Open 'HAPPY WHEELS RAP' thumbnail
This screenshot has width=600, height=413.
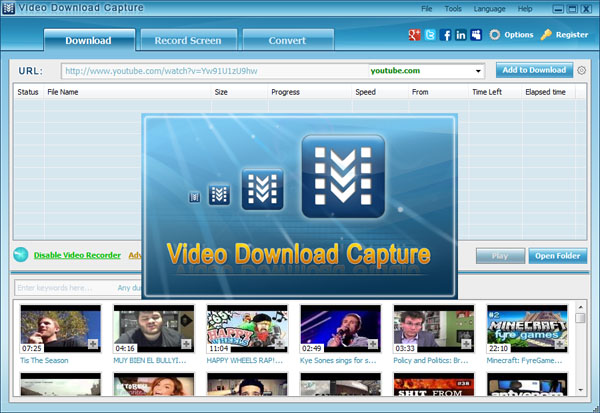point(247,329)
